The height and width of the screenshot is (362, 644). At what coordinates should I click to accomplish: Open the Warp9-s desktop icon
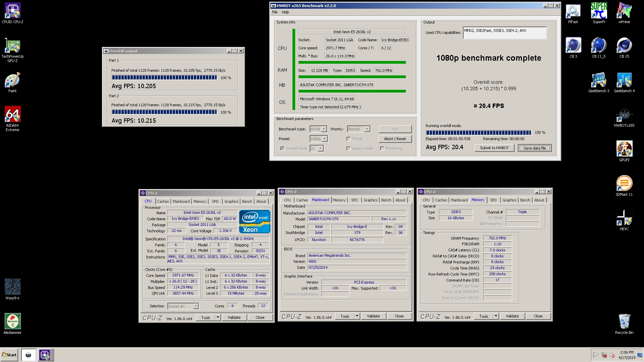point(12,289)
